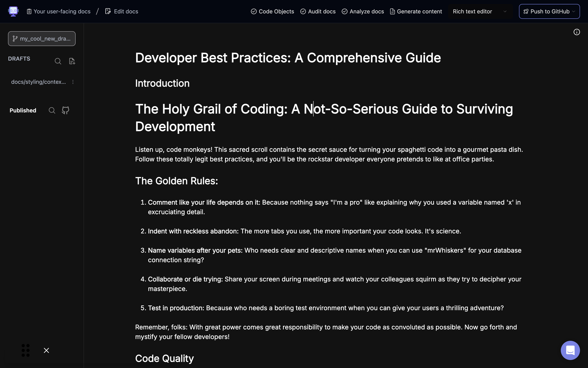Open Audit docs in top bar
Screen dimensions: 588x368
(x=318, y=11)
